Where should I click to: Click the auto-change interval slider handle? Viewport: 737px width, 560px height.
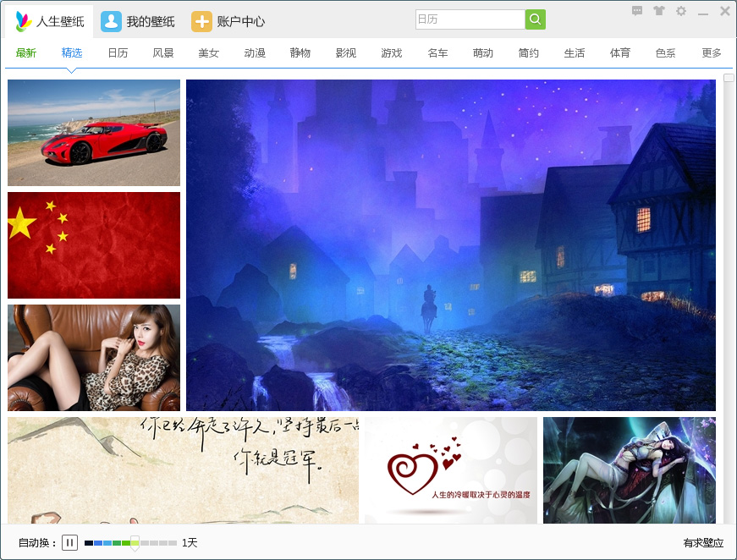(135, 542)
